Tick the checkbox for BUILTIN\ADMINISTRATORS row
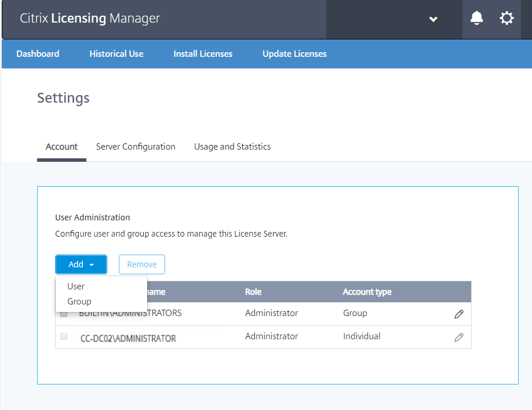The width and height of the screenshot is (532, 410). coord(64,314)
